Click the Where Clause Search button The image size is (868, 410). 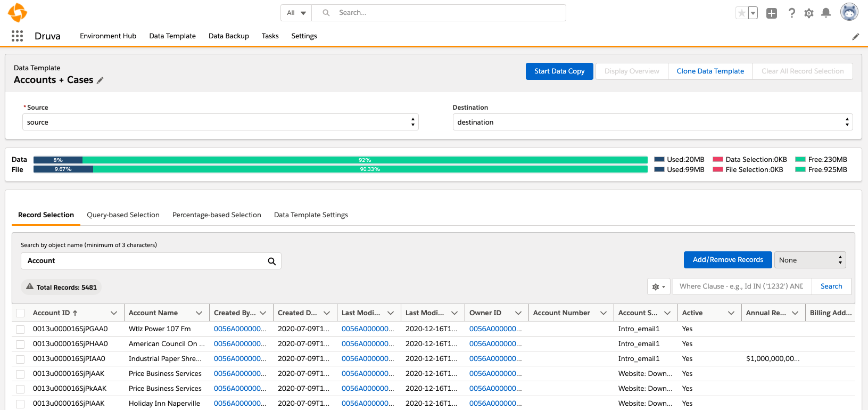[831, 286]
